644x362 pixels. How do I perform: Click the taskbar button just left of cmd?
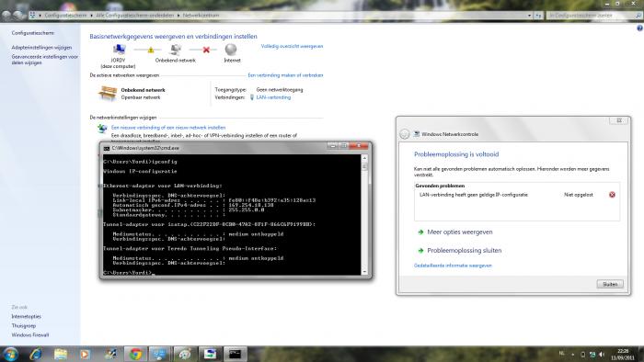point(211,354)
